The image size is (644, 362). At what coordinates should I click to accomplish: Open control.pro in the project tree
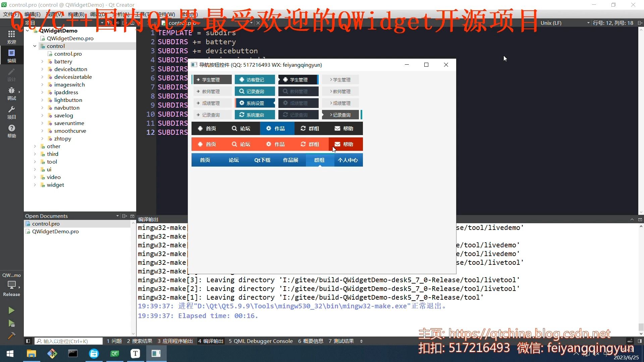click(68, 54)
